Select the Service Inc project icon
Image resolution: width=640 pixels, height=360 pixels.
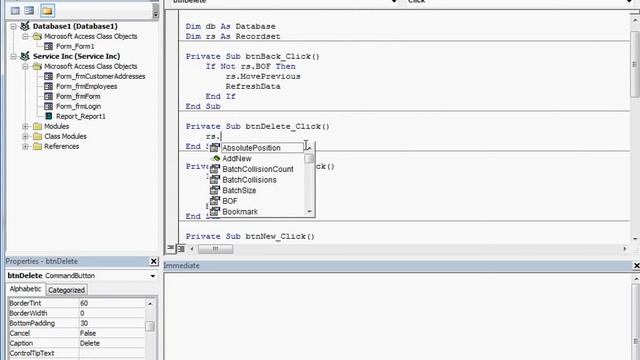pyautogui.click(x=25, y=56)
